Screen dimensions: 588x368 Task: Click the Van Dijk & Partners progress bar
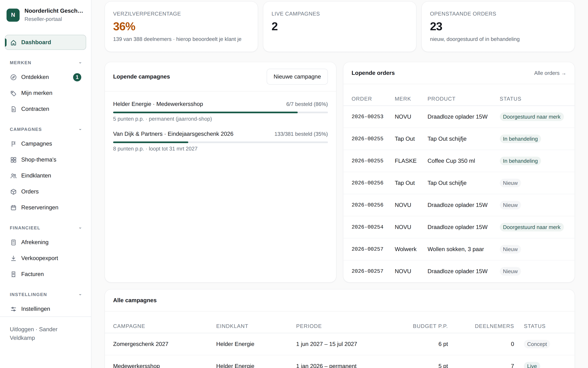pos(220,142)
